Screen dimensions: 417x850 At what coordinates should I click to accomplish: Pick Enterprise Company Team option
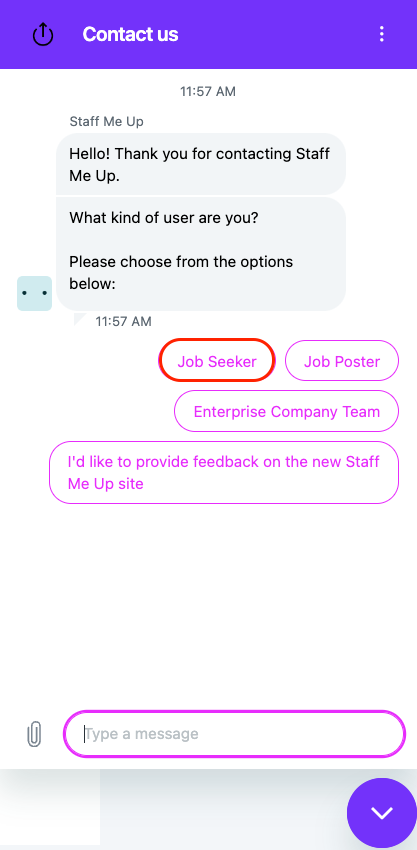point(286,411)
